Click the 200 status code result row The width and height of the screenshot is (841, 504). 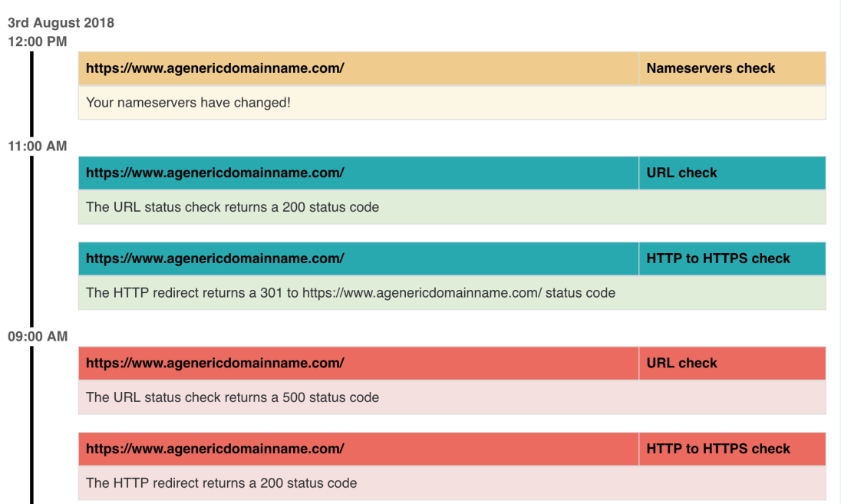pyautogui.click(x=452, y=207)
